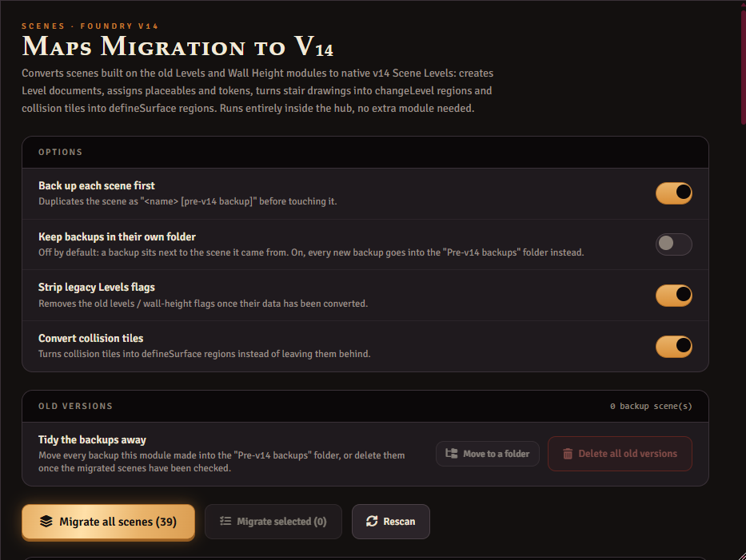Click the Move to a folder button

pyautogui.click(x=488, y=454)
